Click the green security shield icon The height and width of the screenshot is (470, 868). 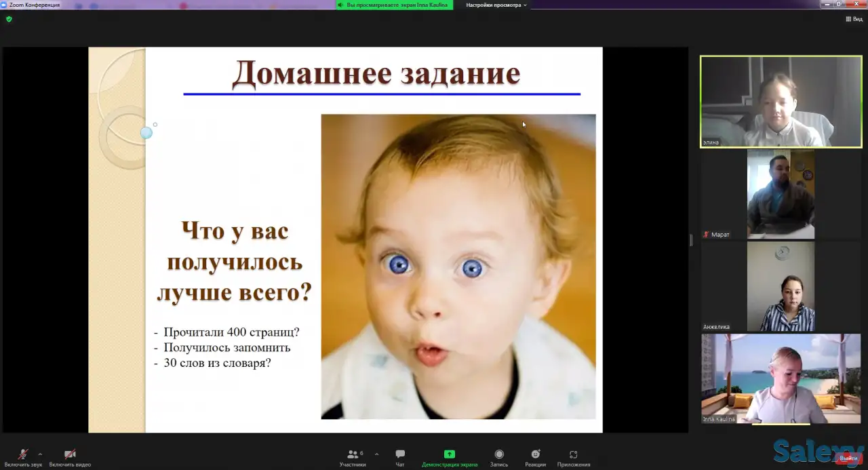(9, 19)
